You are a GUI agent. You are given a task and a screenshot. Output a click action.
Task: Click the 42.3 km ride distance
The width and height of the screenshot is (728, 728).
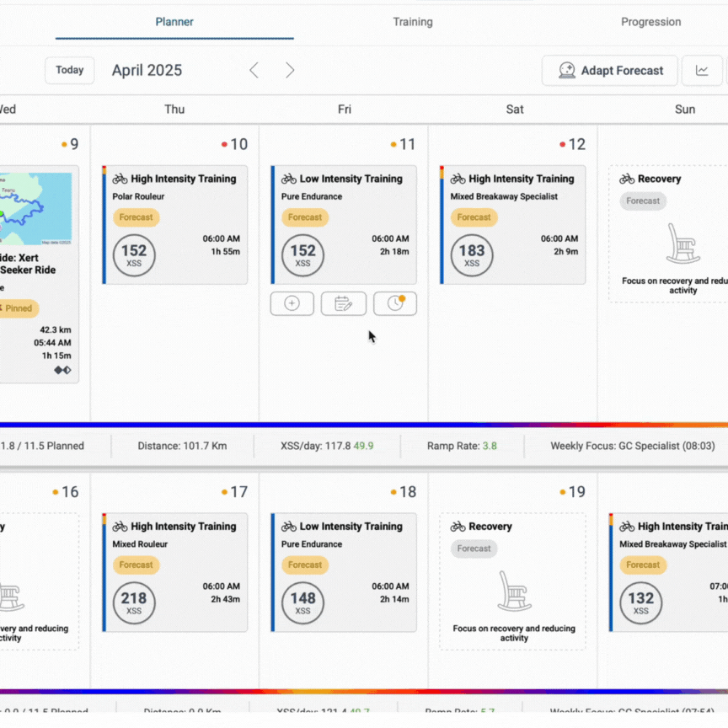[x=56, y=329]
